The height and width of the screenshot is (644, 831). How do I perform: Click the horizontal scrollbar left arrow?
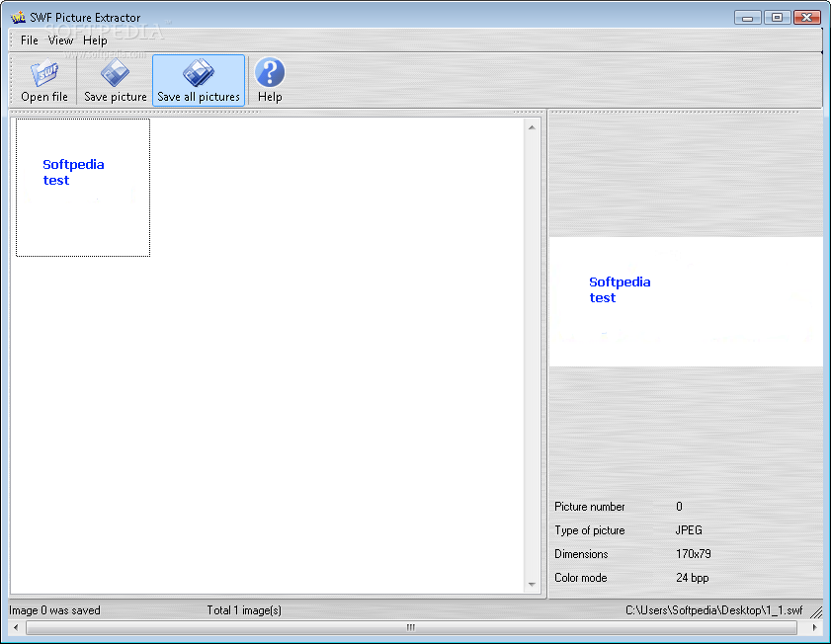tap(16, 627)
